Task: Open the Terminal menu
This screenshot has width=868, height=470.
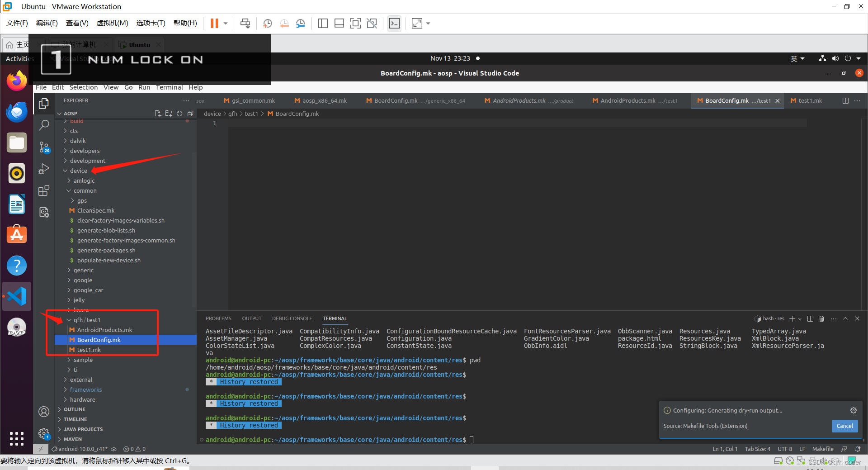Action: point(169,87)
